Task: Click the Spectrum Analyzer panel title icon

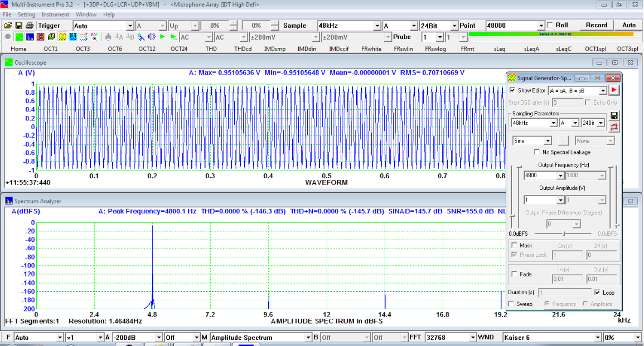Action: tap(8, 201)
